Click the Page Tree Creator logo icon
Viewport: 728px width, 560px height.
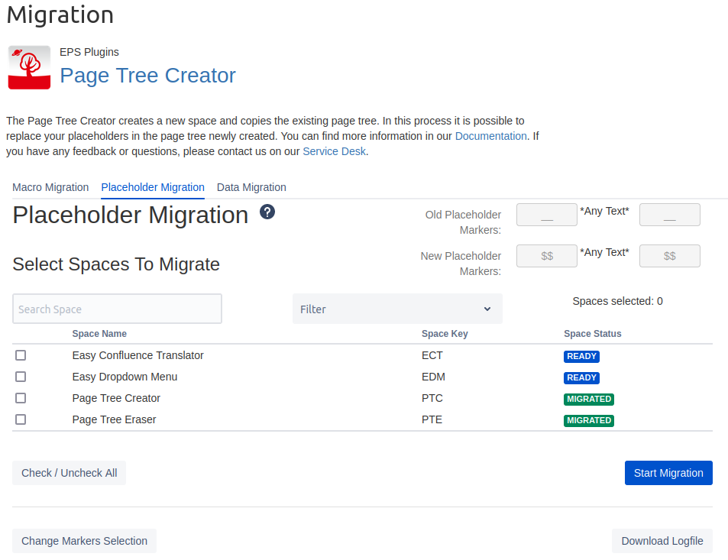point(29,67)
